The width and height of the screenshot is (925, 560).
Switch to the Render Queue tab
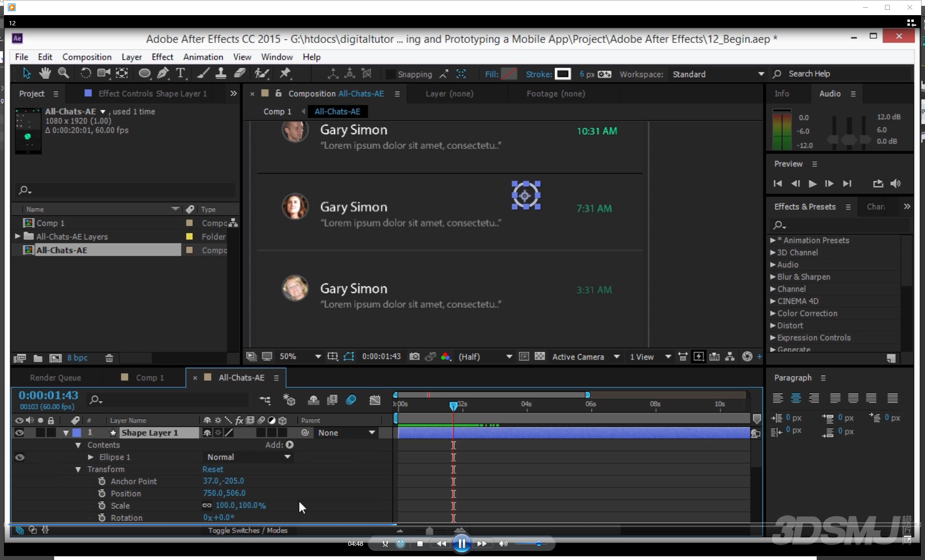click(56, 378)
